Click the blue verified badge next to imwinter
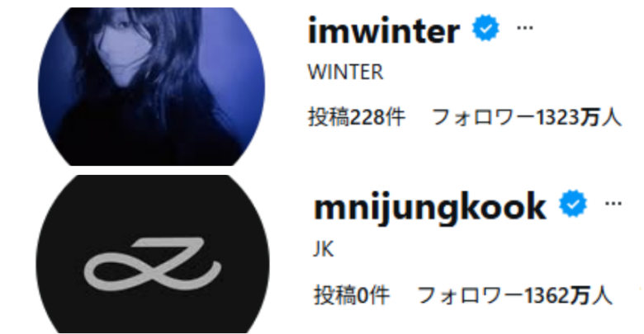 (485, 28)
